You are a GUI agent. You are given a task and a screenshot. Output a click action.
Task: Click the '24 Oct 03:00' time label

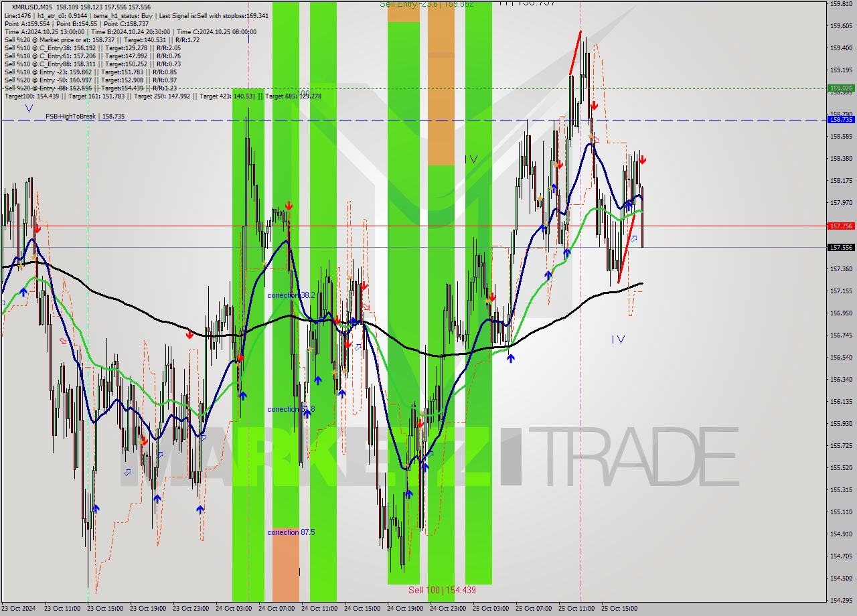pyautogui.click(x=234, y=609)
